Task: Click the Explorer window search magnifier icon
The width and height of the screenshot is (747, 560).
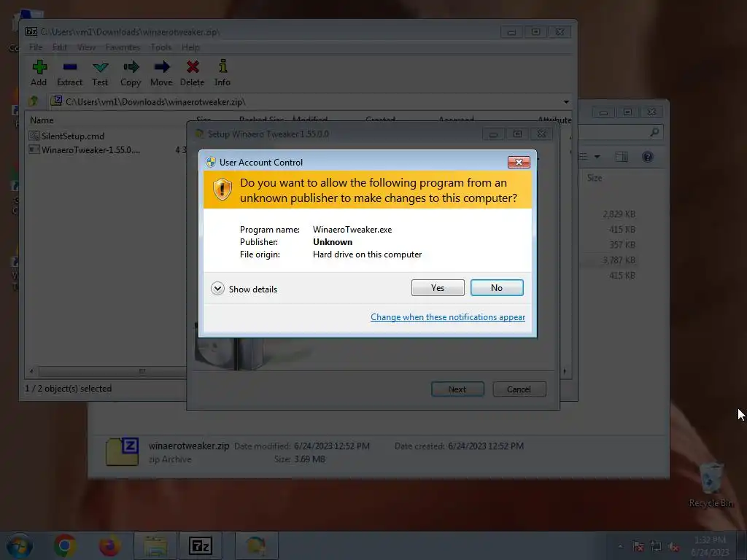Action: point(654,132)
